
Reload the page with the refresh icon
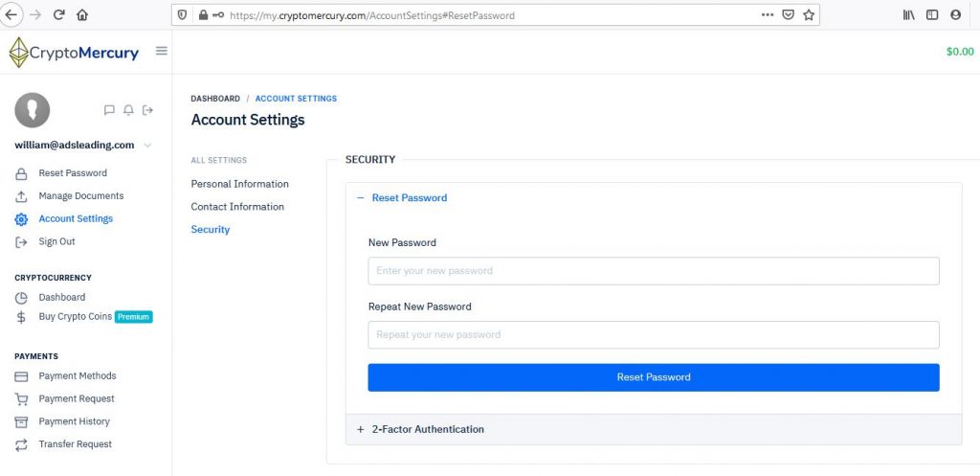pos(58,15)
